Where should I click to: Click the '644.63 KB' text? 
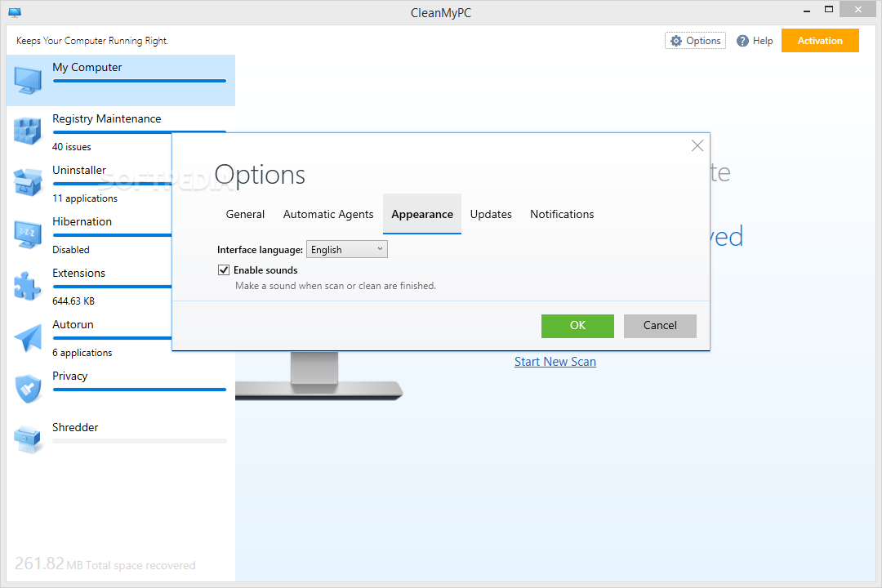coord(73,301)
